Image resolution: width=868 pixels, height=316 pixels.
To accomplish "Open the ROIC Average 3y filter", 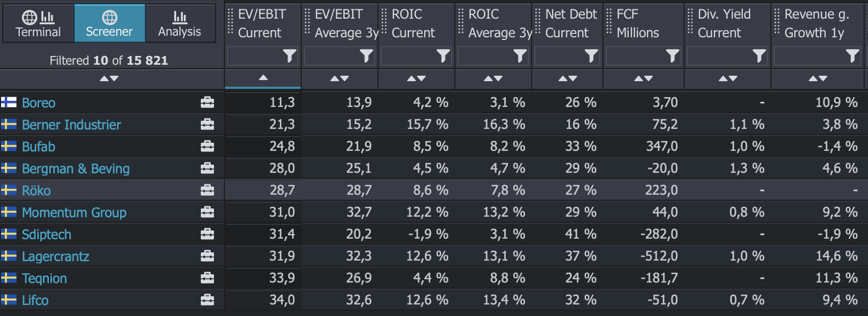I will 520,56.
